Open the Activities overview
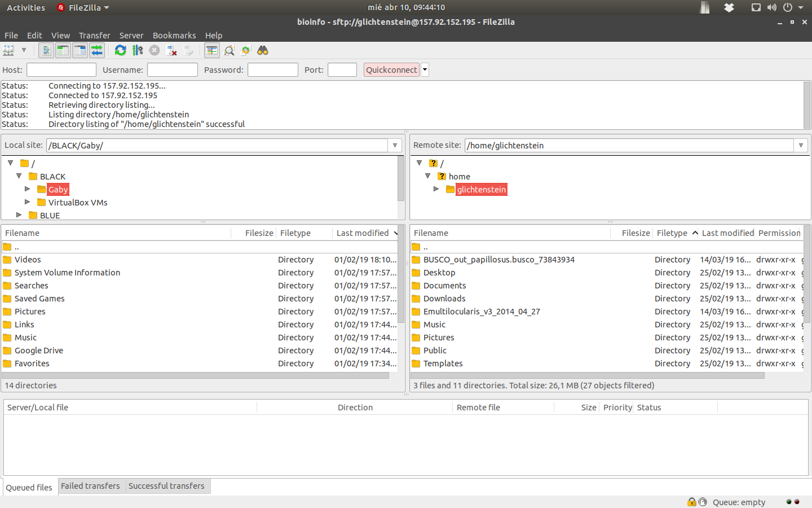The height and width of the screenshot is (508, 812). click(x=26, y=7)
